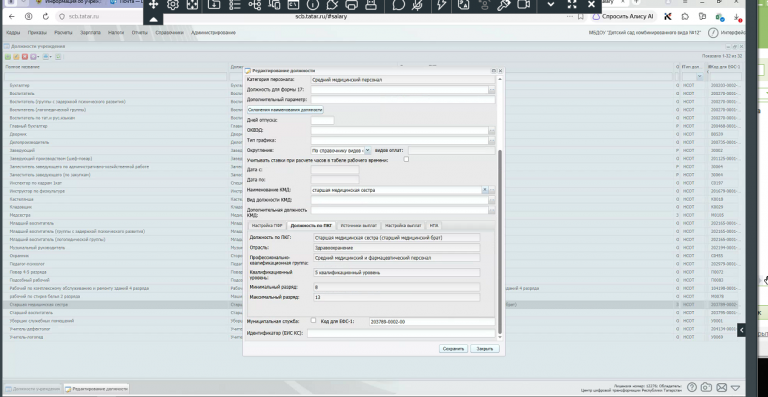Open the purple icon dropdown in positions toolbar
Viewport: 768px width, 397px height.
pos(34,57)
